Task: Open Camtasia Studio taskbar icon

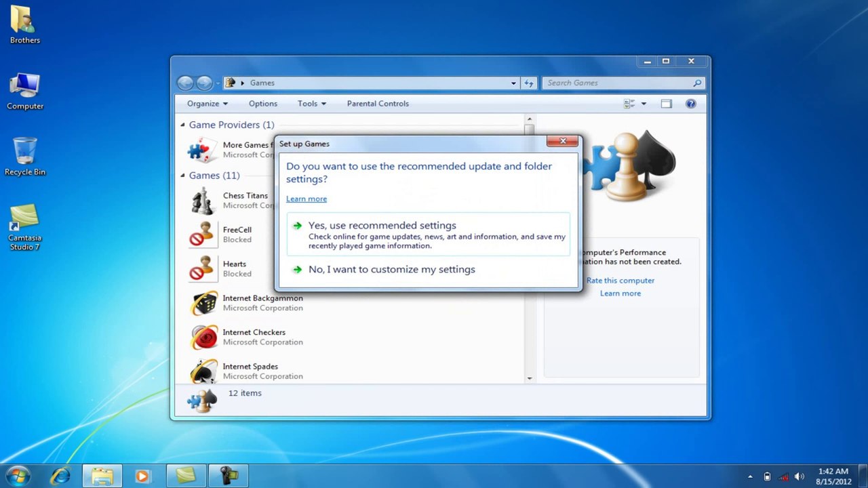Action: coord(186,476)
